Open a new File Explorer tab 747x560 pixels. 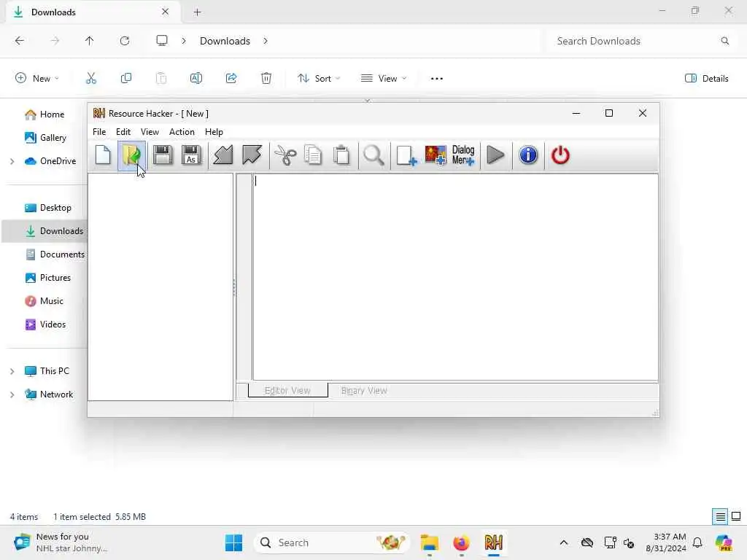pos(197,12)
